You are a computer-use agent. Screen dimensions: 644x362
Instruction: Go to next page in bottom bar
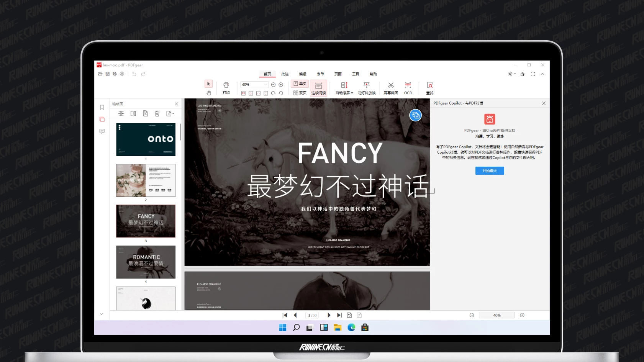coord(329,315)
